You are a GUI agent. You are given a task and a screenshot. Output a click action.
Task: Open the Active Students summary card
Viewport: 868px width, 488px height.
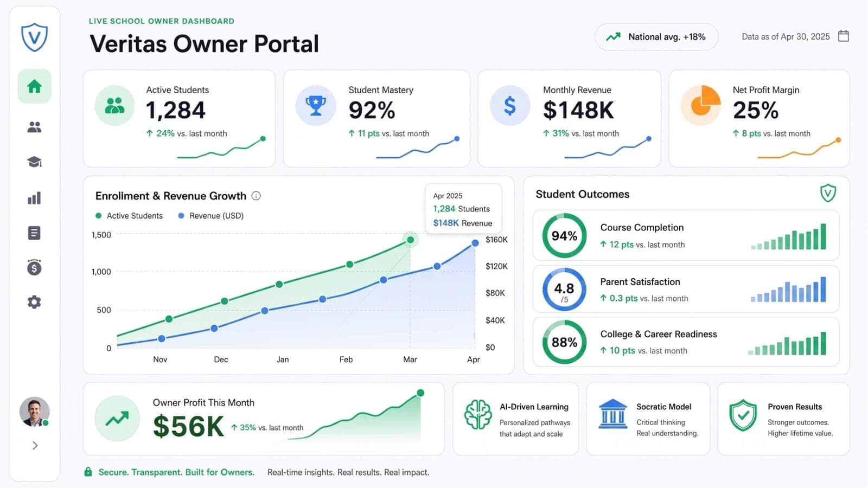tap(179, 118)
